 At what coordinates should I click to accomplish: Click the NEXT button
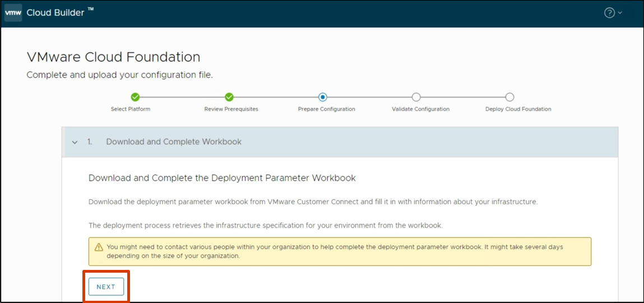coord(106,287)
